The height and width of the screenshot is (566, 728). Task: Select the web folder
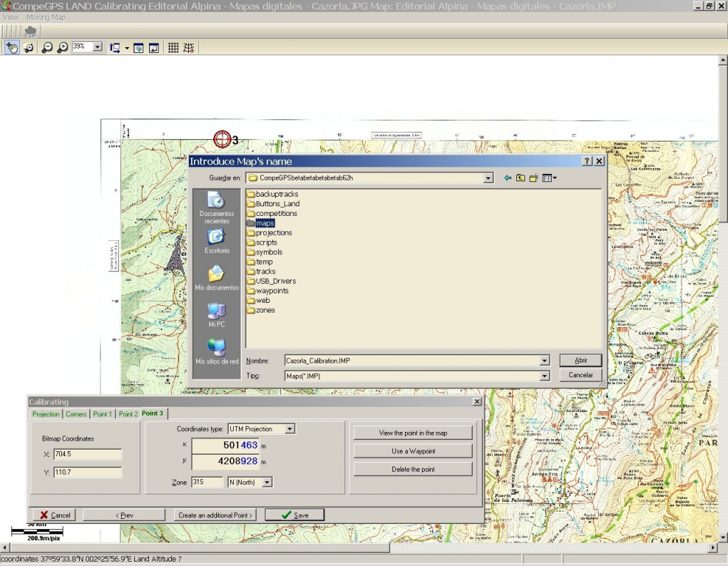(x=259, y=301)
